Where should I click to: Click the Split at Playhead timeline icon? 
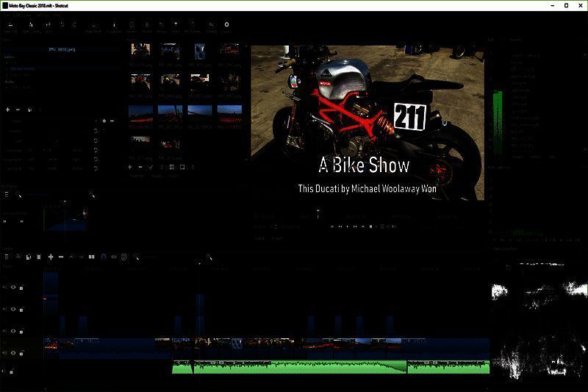pos(91,257)
